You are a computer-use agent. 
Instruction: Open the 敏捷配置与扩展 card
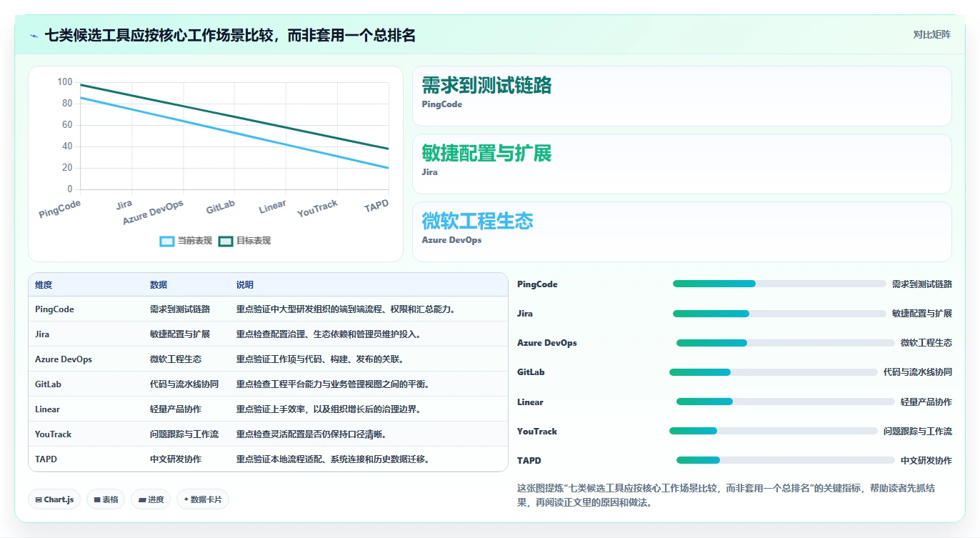pos(682,164)
